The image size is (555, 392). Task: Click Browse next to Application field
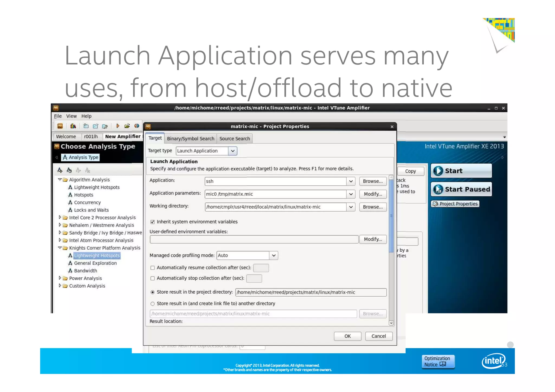[373, 181]
